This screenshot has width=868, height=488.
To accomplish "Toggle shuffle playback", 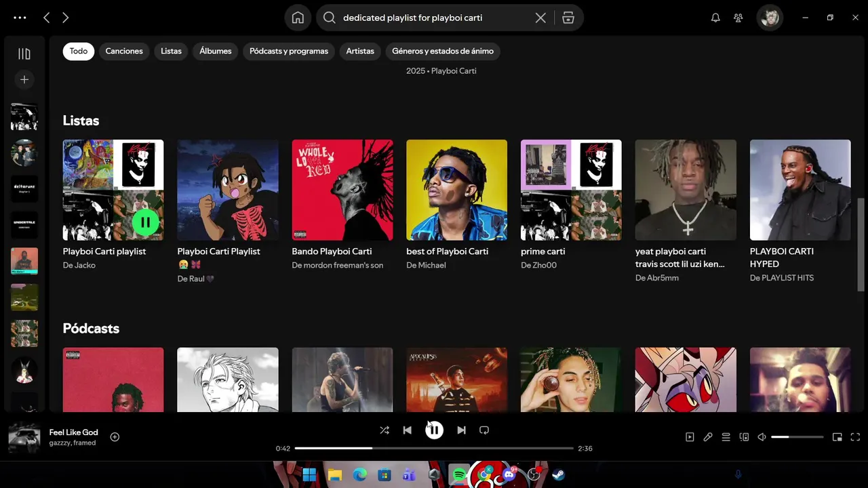I will [x=384, y=430].
